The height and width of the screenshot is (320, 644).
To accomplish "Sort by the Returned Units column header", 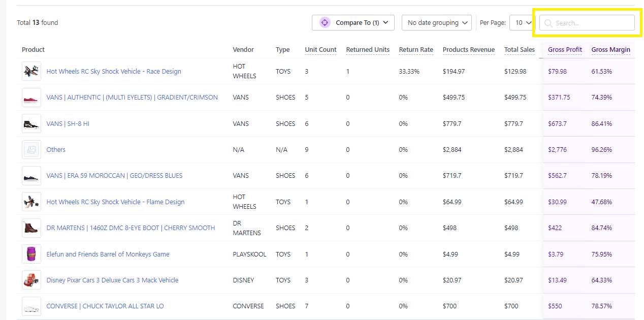I will pos(368,50).
